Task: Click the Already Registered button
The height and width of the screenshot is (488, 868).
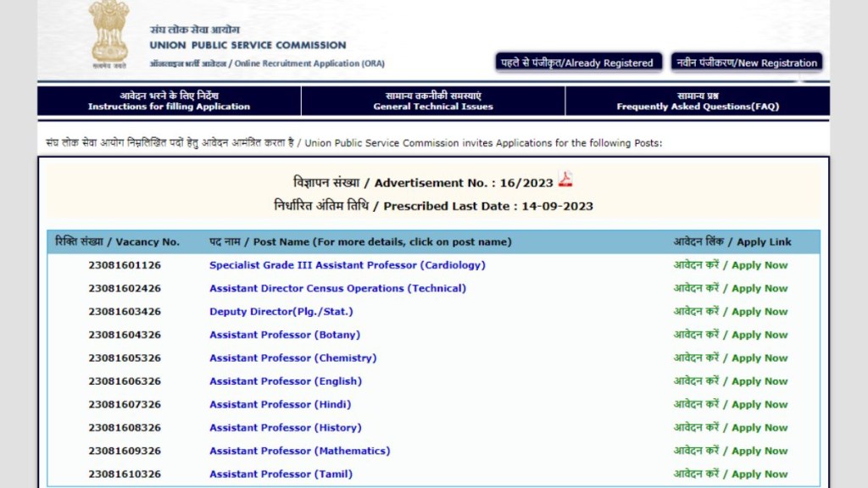Action: 577,63
